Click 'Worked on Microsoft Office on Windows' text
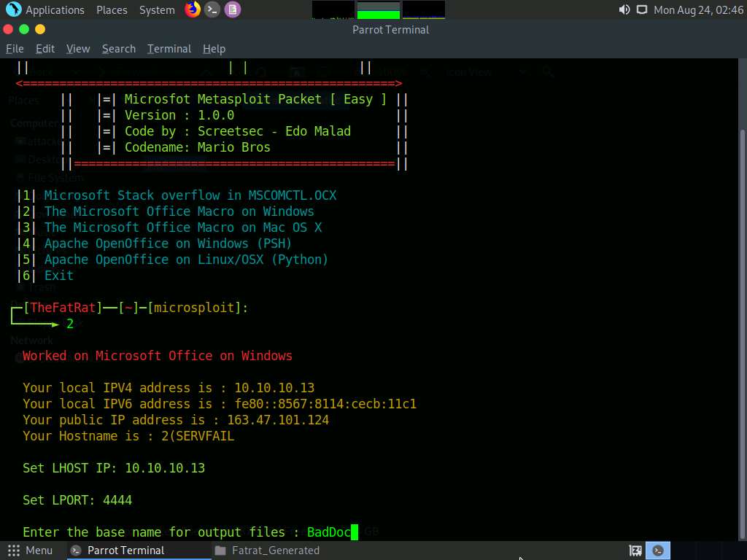This screenshot has height=560, width=747. coord(158,356)
